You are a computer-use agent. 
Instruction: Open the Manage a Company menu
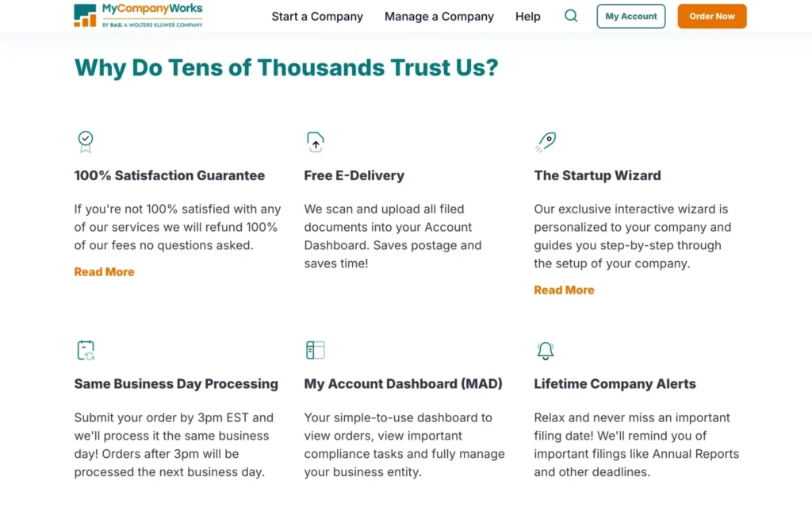pos(439,16)
